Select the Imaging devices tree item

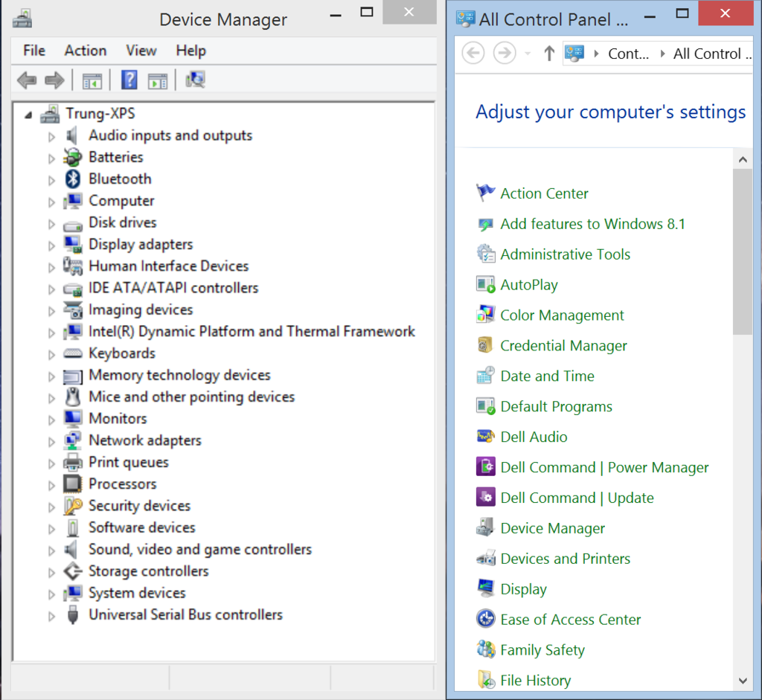point(141,309)
